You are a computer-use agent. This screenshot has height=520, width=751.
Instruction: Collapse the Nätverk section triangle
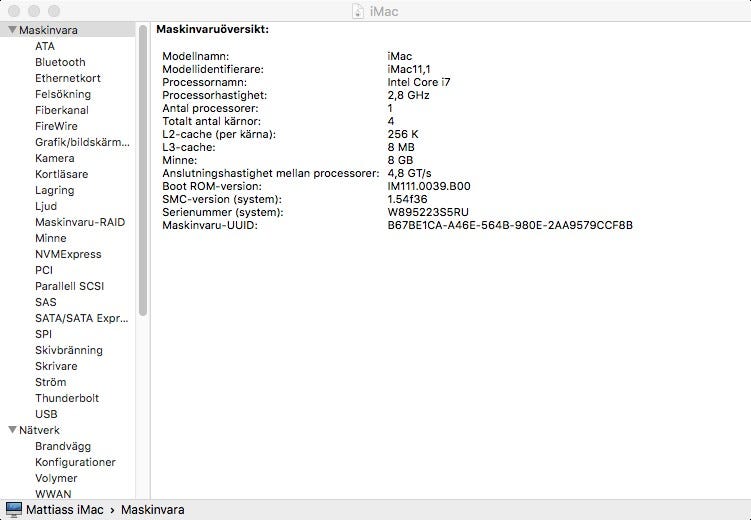pos(11,430)
